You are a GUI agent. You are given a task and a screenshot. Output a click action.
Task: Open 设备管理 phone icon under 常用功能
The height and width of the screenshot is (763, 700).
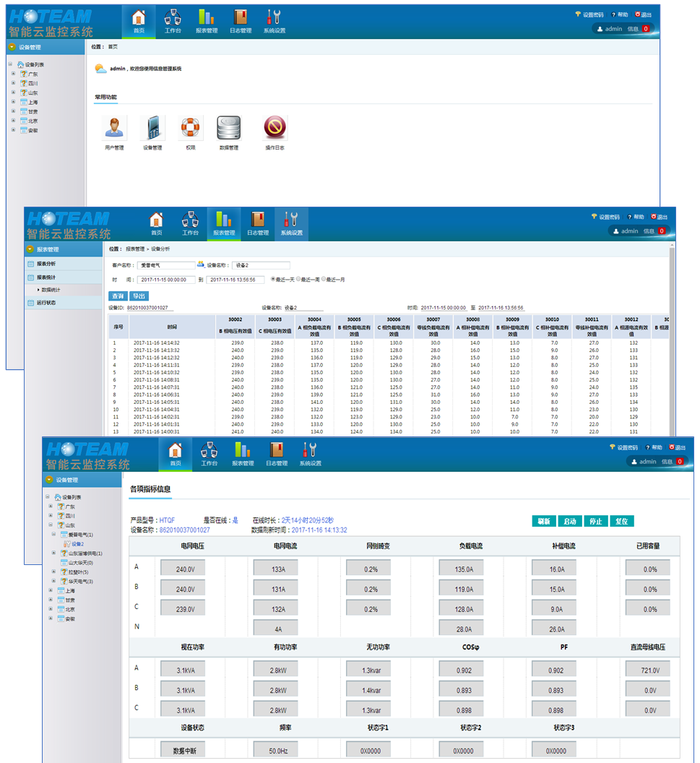click(x=152, y=129)
